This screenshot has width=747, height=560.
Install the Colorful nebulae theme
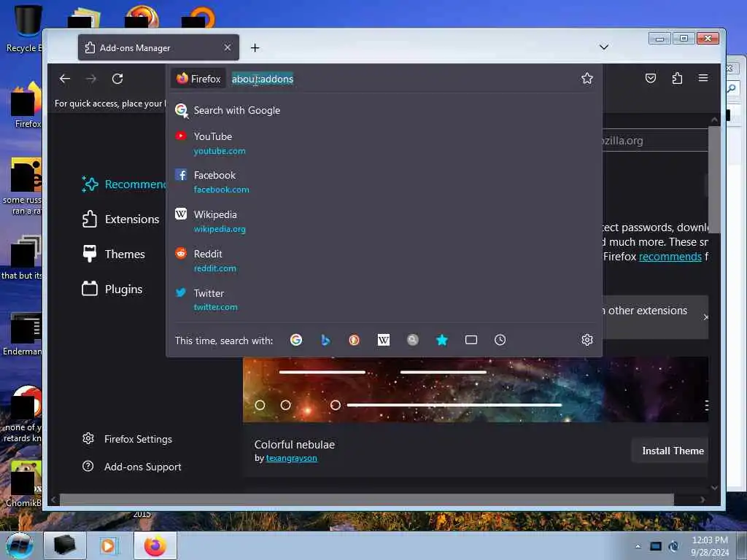(670, 451)
